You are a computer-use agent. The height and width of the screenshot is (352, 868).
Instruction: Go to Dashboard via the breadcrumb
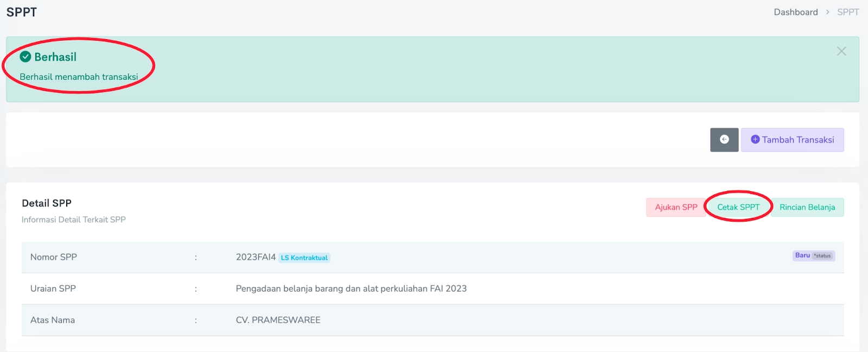click(795, 12)
